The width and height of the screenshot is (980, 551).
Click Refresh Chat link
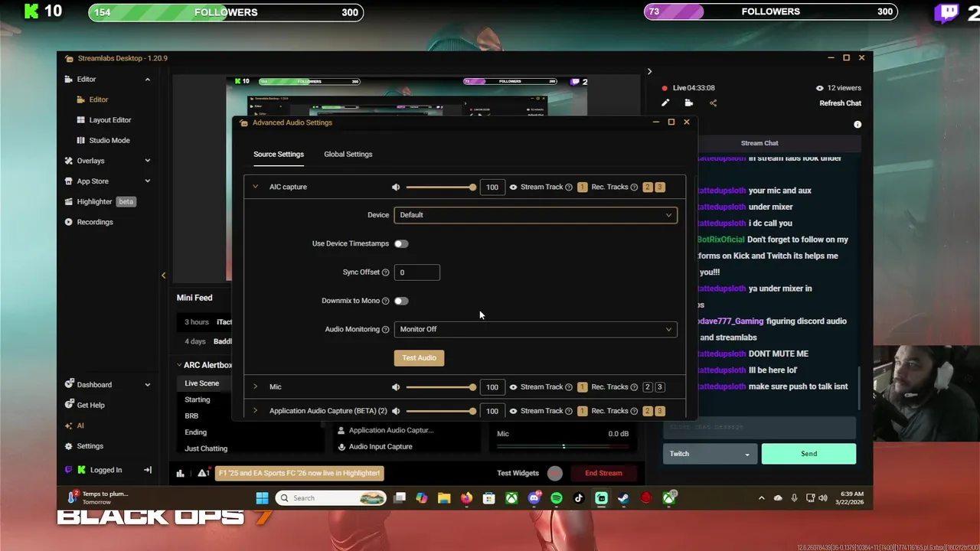(840, 103)
